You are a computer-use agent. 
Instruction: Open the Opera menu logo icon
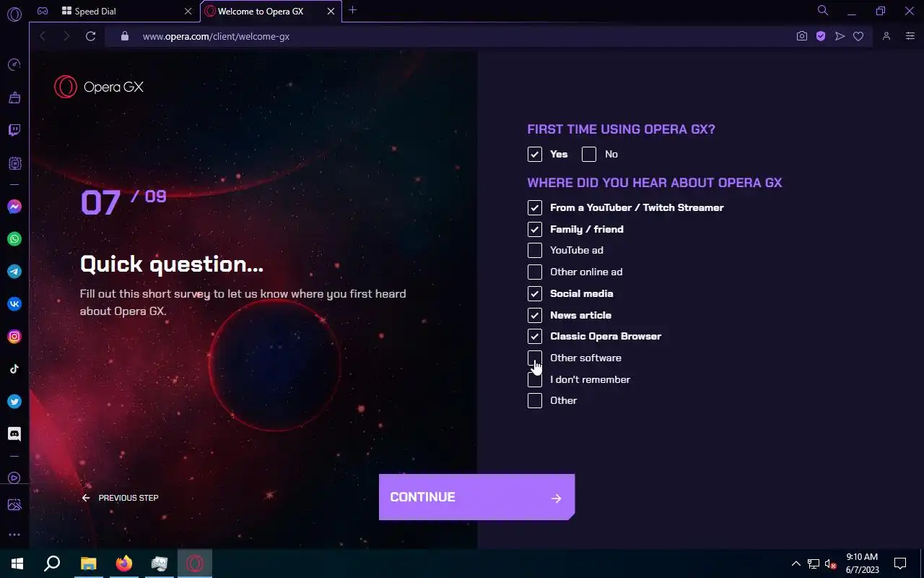pyautogui.click(x=14, y=13)
